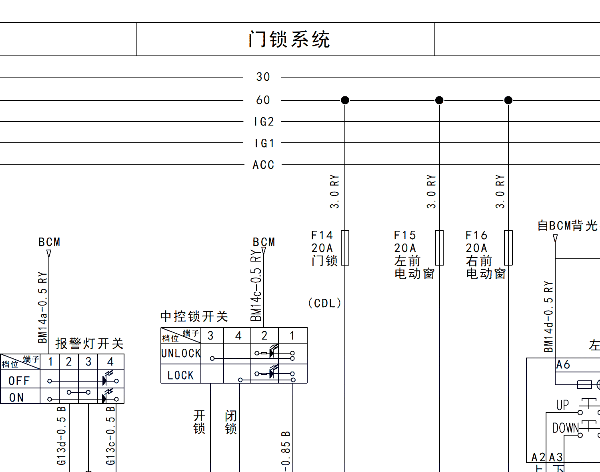Click the OFF row in hazard switch table

pos(63,381)
